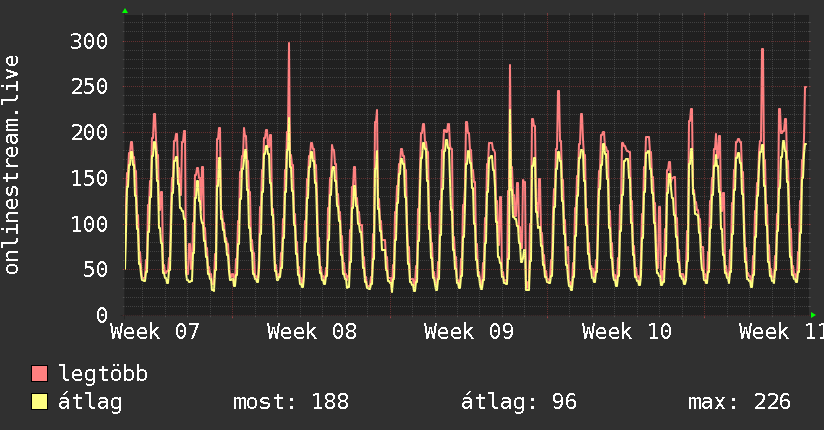Click the 'most: 188' statistic

pyautogui.click(x=291, y=402)
